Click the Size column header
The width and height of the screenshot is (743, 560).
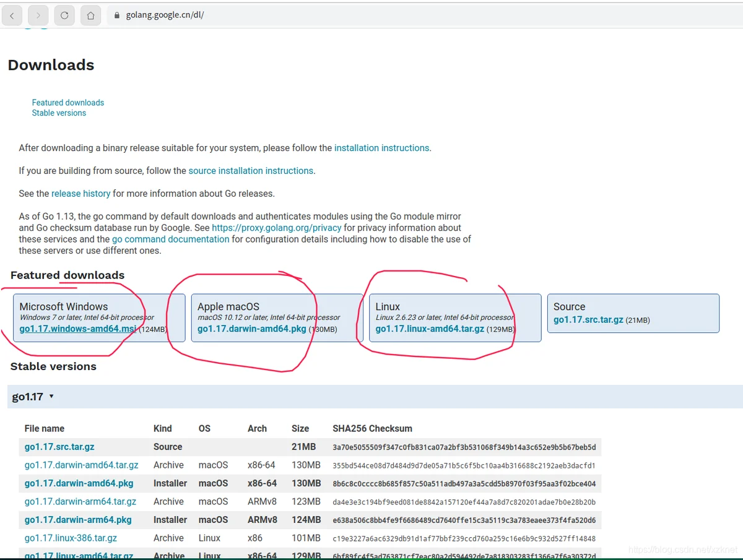(x=300, y=429)
